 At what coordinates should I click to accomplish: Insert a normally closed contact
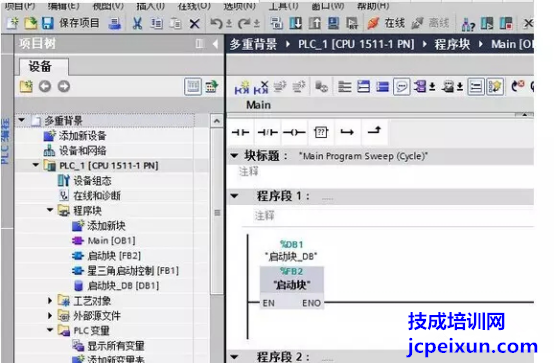pos(267,132)
